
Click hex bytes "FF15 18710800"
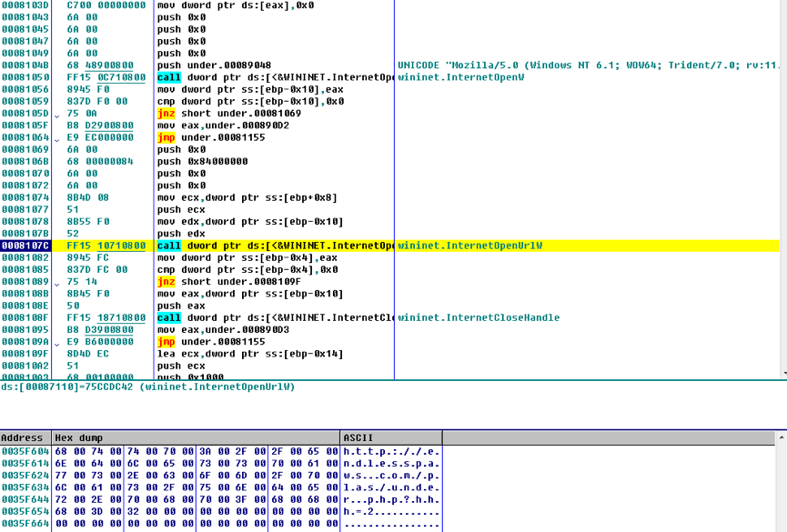[106, 317]
